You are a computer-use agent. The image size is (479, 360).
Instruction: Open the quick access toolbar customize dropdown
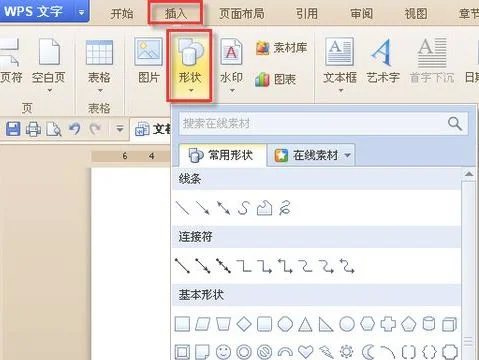click(x=120, y=129)
